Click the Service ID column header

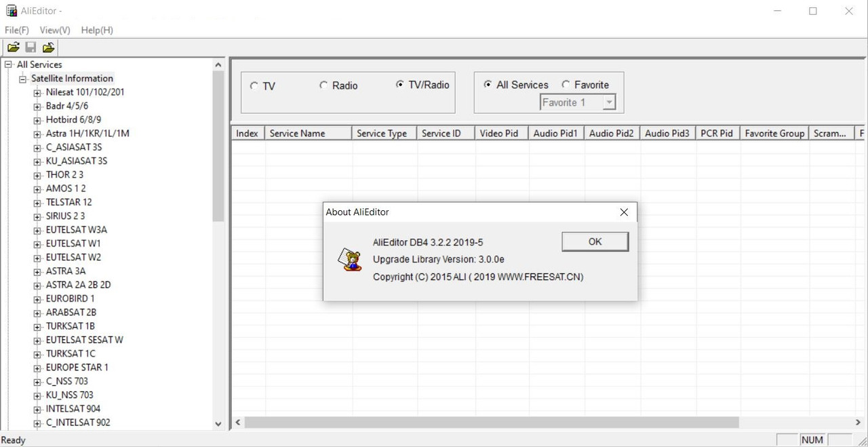click(x=446, y=134)
